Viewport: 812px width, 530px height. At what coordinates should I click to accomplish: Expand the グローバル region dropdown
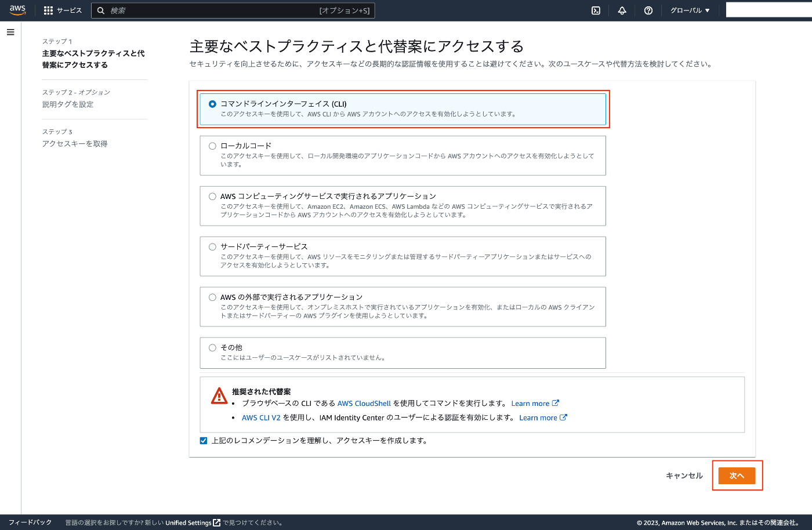point(690,10)
